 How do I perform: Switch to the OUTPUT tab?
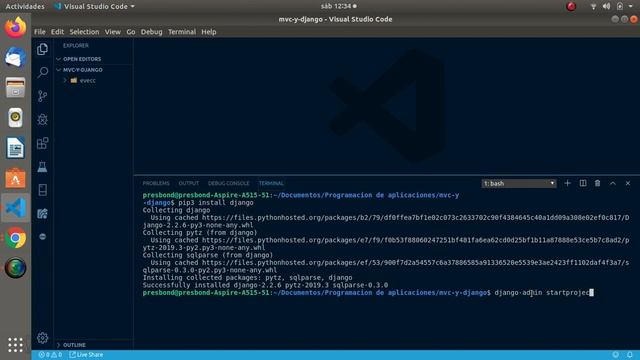(189, 183)
